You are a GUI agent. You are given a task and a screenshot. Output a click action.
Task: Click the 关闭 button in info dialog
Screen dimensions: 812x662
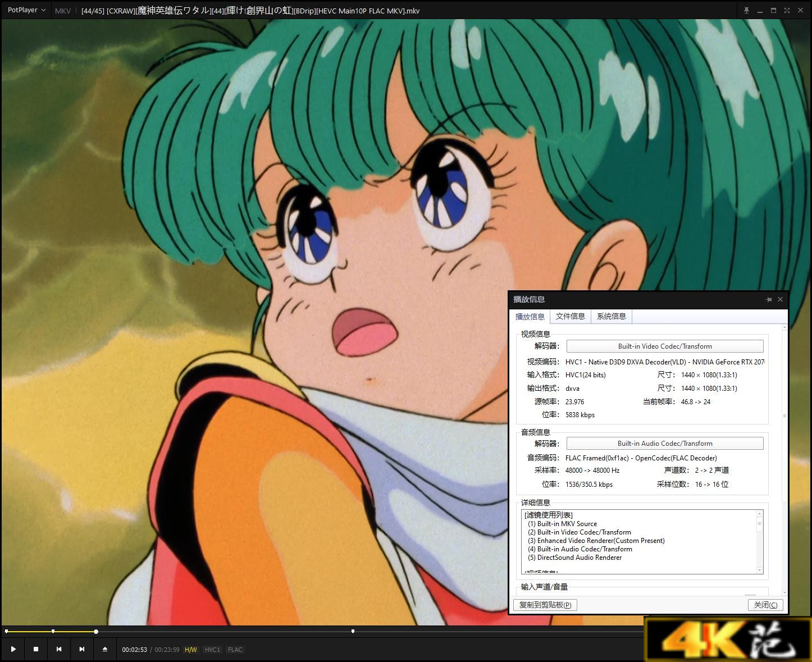(x=765, y=605)
